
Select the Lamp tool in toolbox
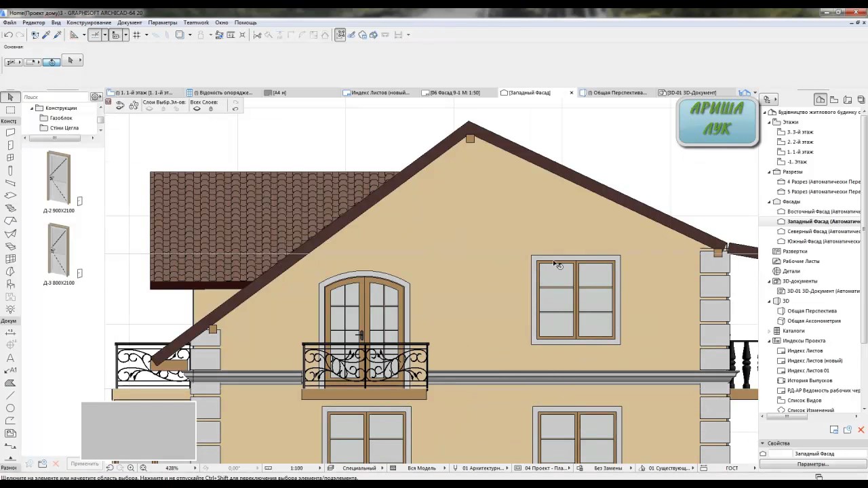[10, 309]
